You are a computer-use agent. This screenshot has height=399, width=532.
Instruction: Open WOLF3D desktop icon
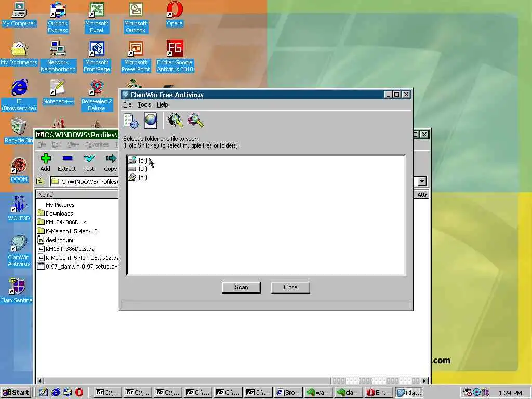pos(19,209)
